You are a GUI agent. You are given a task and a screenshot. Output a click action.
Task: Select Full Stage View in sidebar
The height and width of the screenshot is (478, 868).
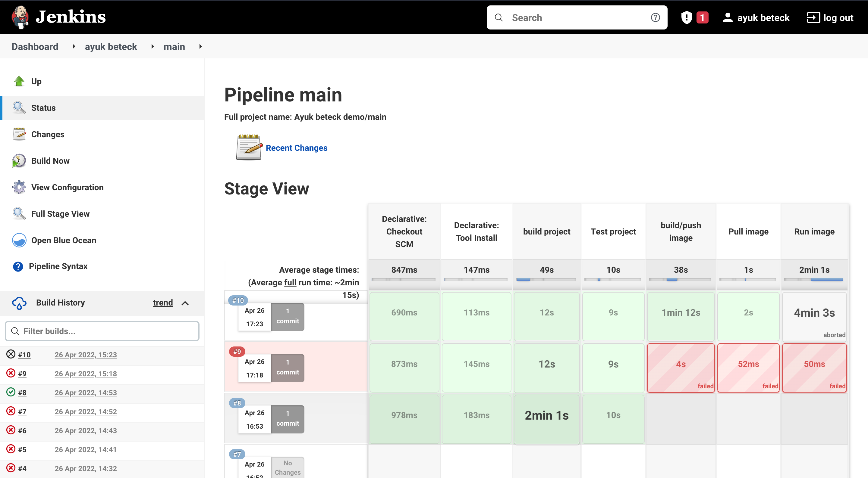pyautogui.click(x=60, y=214)
